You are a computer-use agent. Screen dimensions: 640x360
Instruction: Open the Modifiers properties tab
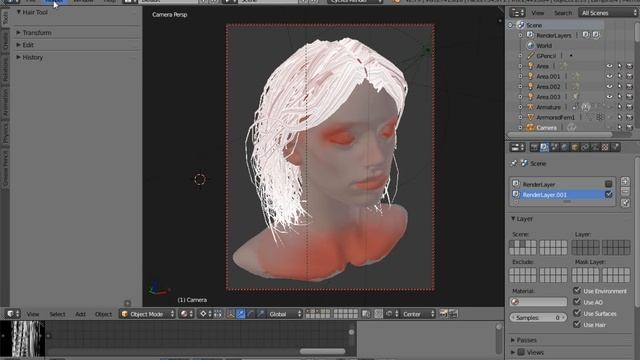click(x=595, y=147)
